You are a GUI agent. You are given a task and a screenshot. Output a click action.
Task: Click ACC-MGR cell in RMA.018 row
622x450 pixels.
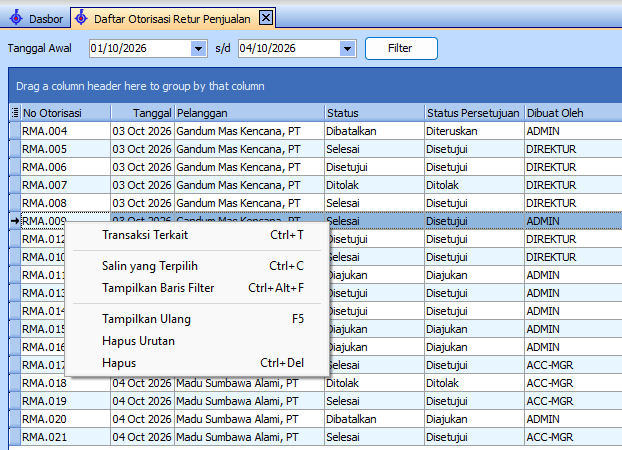(x=573, y=383)
